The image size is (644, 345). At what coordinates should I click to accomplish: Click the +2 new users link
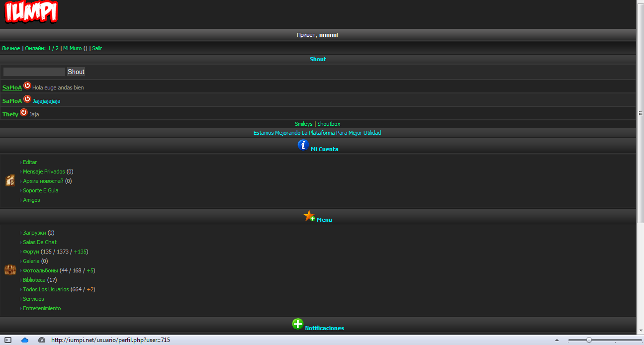point(90,289)
